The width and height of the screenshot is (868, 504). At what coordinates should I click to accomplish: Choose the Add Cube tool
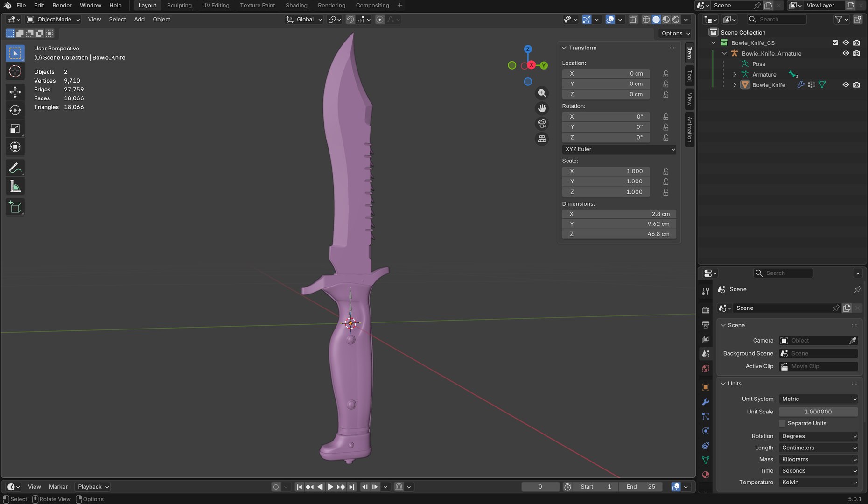15,207
